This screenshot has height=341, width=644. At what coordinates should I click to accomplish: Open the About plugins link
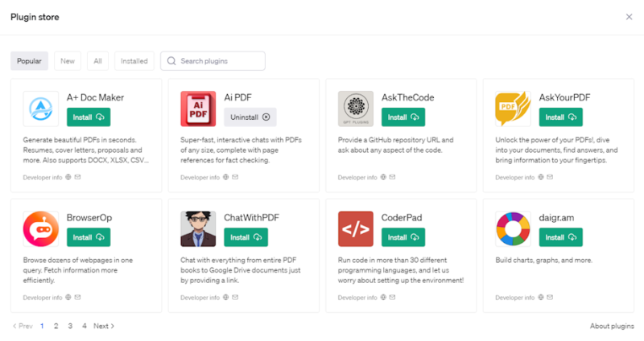pyautogui.click(x=611, y=326)
